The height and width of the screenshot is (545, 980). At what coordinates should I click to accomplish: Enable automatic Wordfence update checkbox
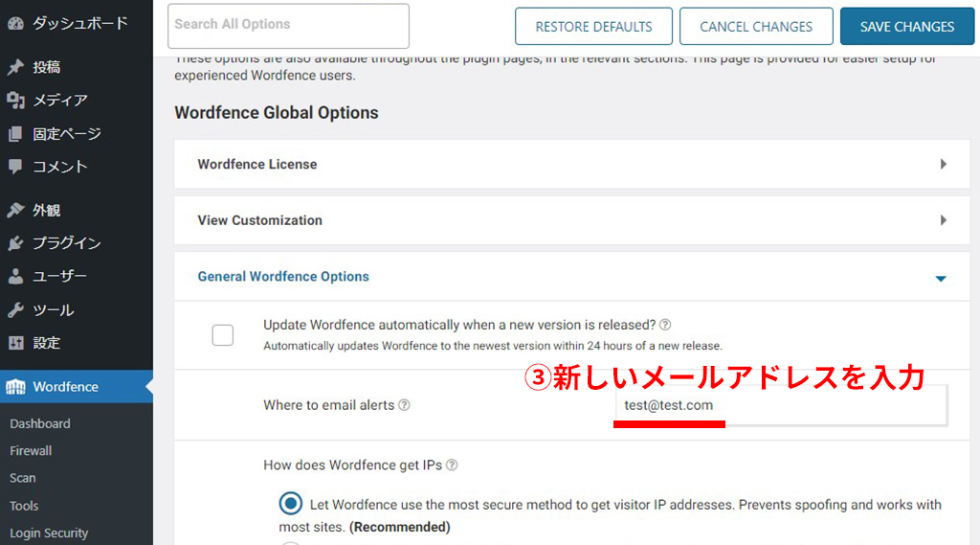pos(222,335)
